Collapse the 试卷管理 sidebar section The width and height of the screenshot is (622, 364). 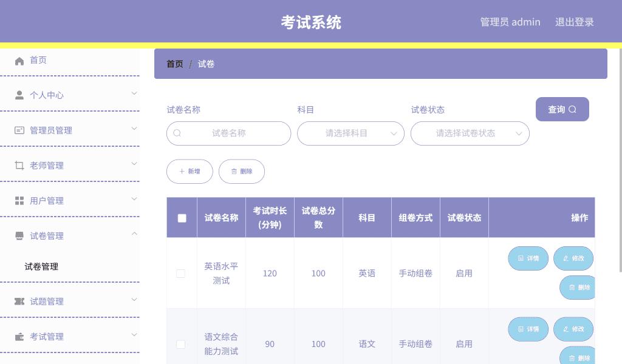pyautogui.click(x=132, y=235)
